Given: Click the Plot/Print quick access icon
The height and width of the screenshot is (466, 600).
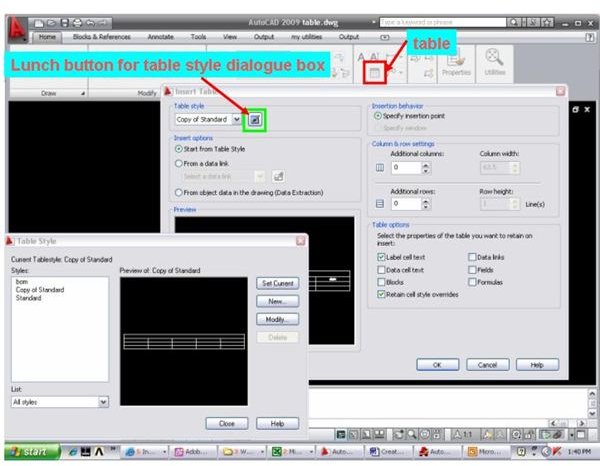Looking at the screenshot, I should 77,23.
